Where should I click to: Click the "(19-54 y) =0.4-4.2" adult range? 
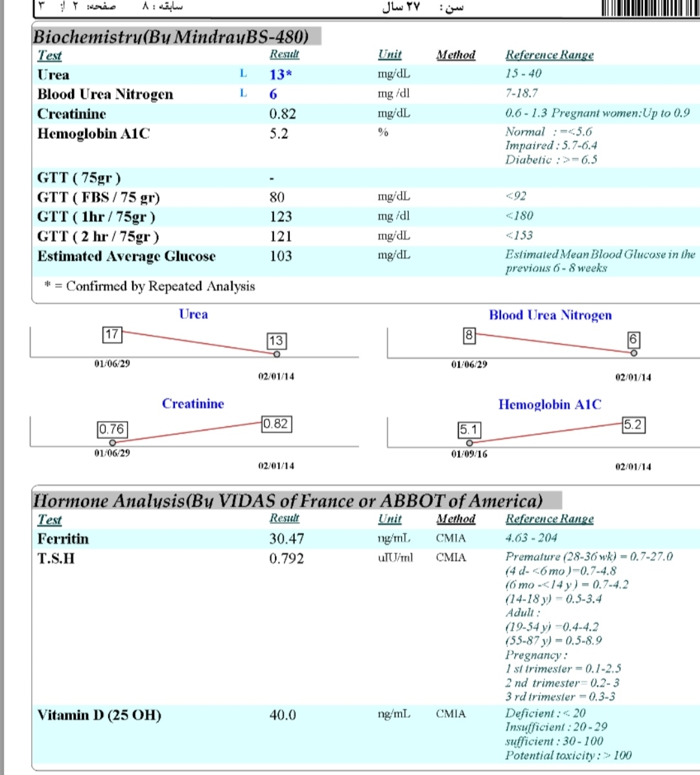pyautogui.click(x=552, y=626)
